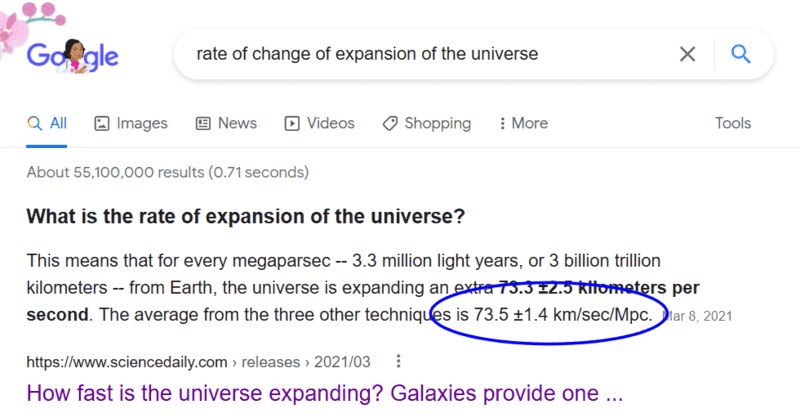This screenshot has height=418, width=800.
Task: Click the Videos play icon
Action: (x=292, y=124)
